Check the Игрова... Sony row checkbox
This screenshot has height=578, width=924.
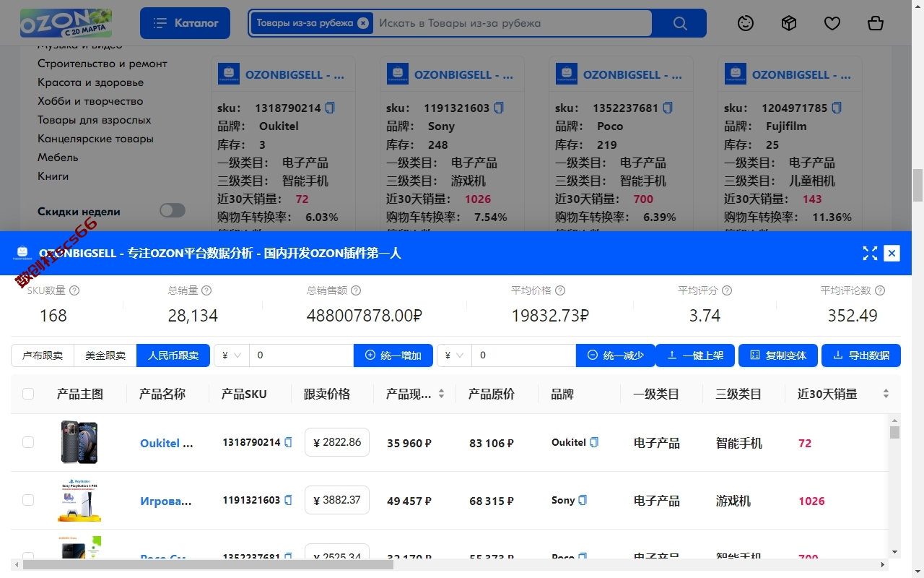28,500
